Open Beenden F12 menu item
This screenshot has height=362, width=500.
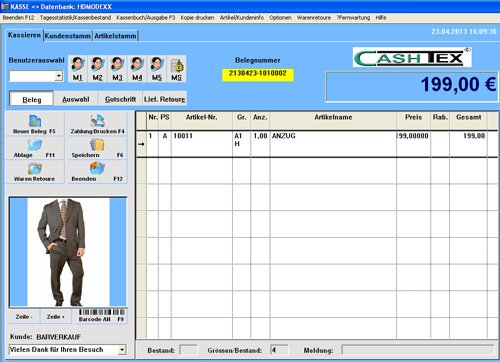(18, 18)
